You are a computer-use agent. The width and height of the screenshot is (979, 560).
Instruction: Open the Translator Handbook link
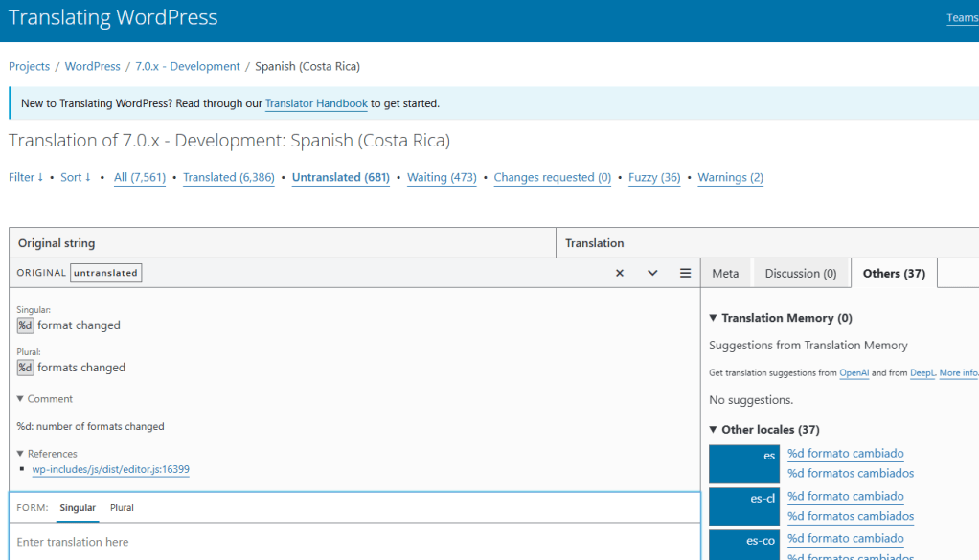point(316,103)
